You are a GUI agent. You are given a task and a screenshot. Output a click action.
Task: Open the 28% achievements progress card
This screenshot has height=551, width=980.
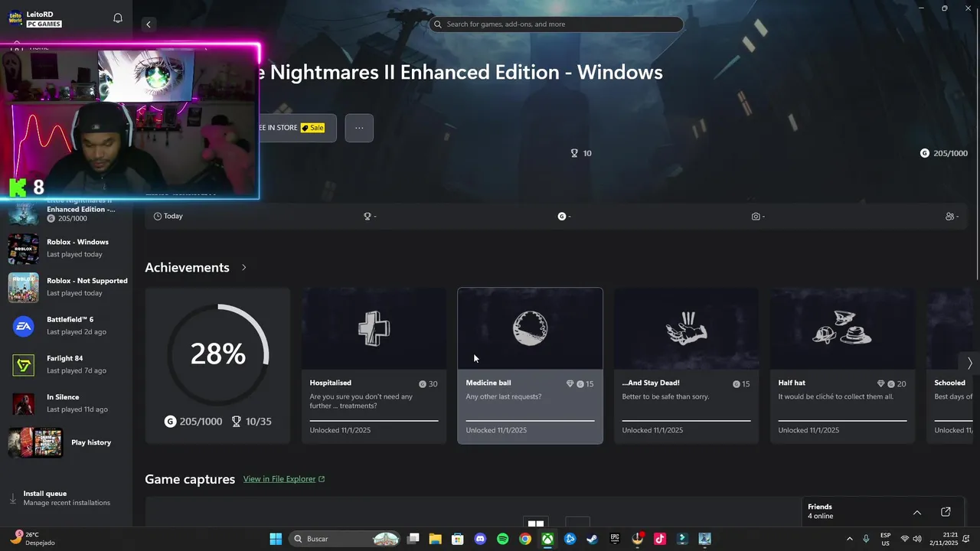[217, 366]
